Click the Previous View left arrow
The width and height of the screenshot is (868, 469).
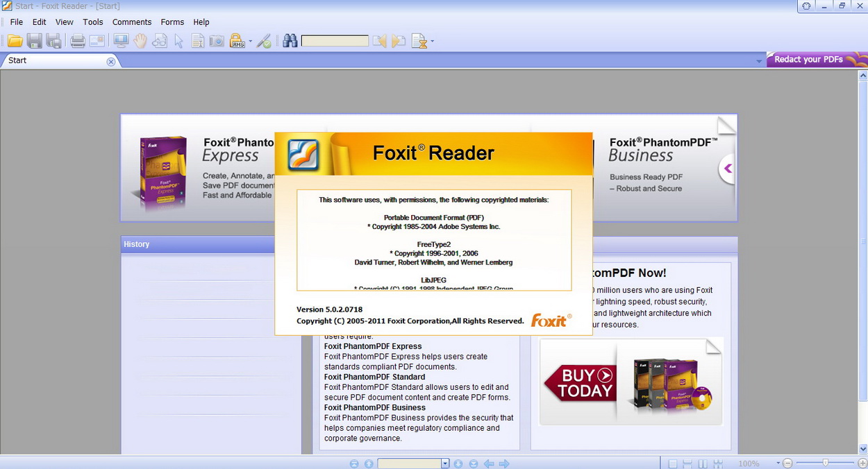point(489,463)
